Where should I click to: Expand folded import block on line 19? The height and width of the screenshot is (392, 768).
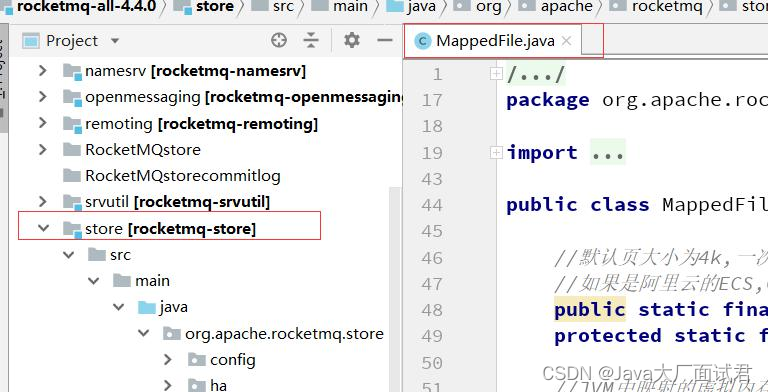point(496,152)
